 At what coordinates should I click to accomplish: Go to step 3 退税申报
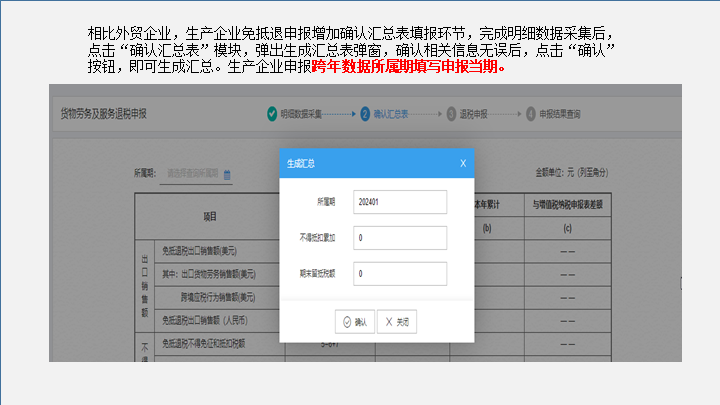[467, 114]
